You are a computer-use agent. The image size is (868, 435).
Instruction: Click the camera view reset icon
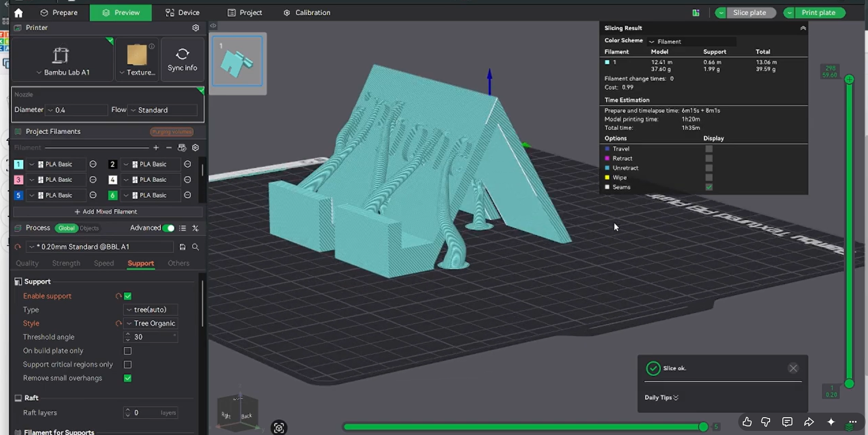pyautogui.click(x=279, y=428)
